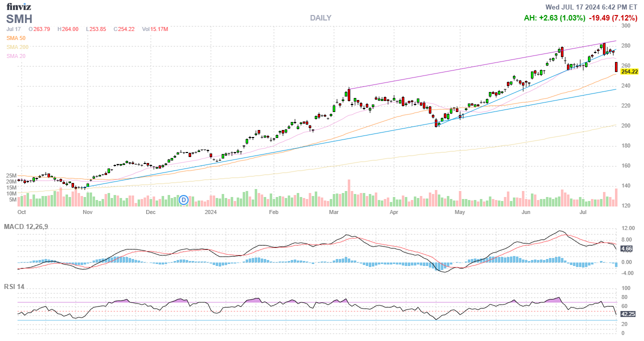Open the DAILY timeframe selector
The width and height of the screenshot is (644, 341).
[320, 18]
